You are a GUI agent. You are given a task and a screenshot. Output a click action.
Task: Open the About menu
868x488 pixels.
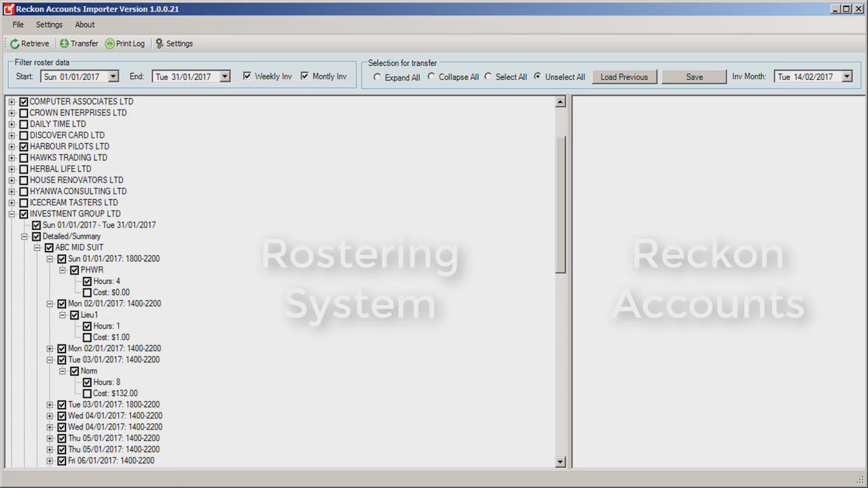85,25
